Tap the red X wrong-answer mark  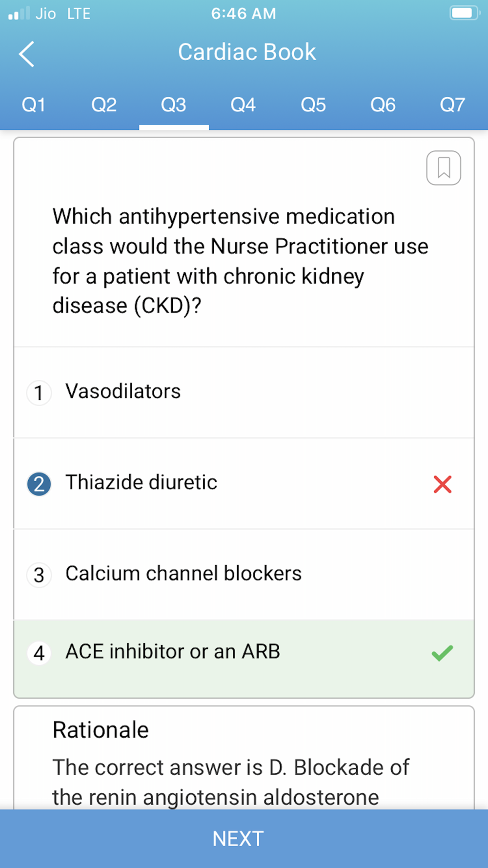[x=443, y=484]
